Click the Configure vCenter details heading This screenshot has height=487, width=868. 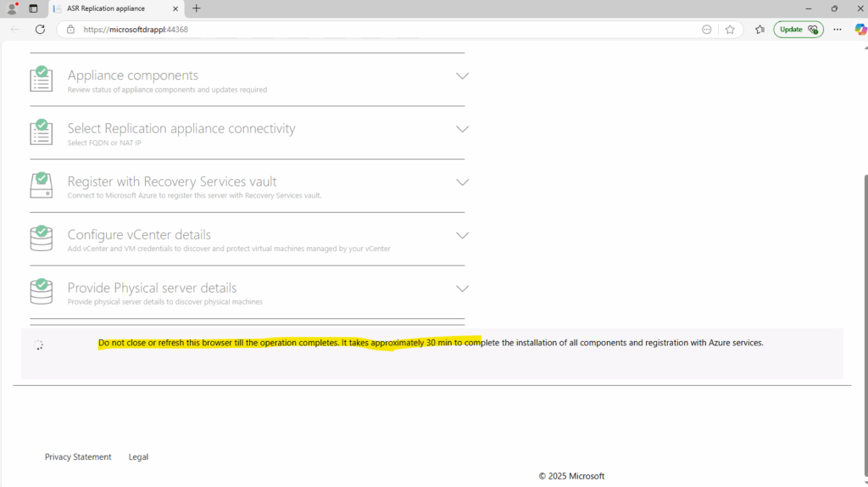139,234
